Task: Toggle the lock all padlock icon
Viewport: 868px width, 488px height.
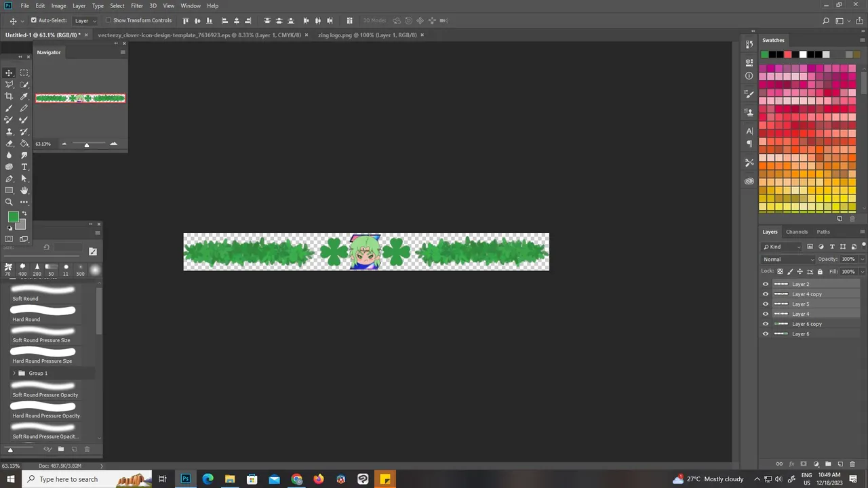Action: (820, 272)
